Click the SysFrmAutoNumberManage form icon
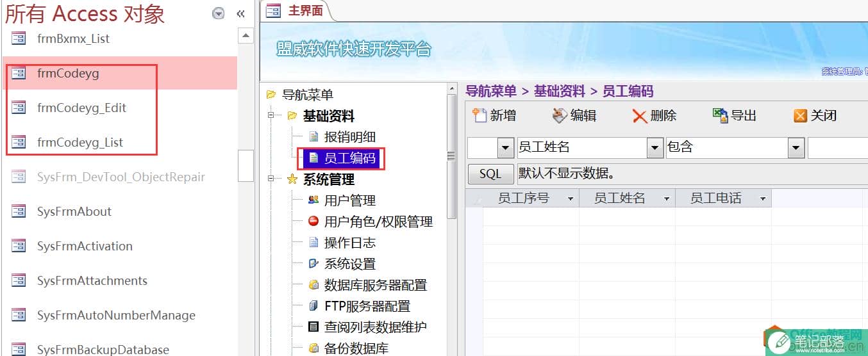This screenshot has width=868, height=356. click(x=19, y=315)
